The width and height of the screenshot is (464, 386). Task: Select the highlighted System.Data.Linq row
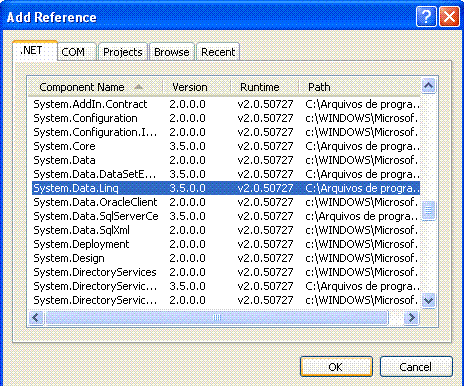226,188
